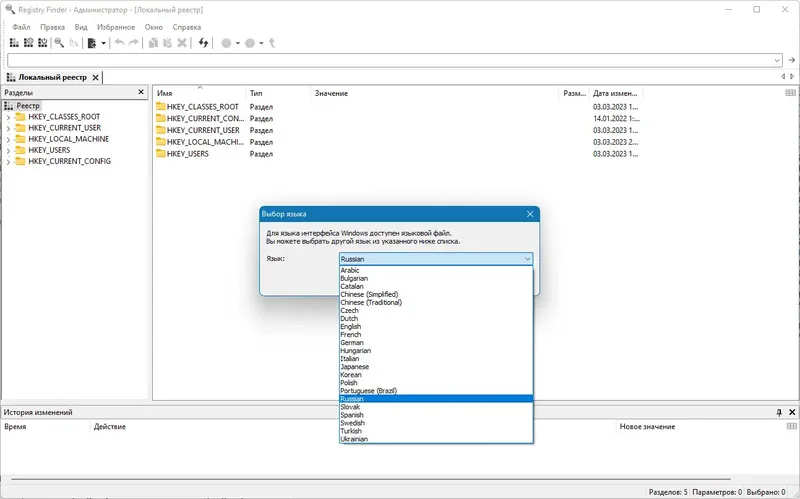This screenshot has width=800, height=499.
Task: Click the Back navigation circle icon
Action: [226, 43]
